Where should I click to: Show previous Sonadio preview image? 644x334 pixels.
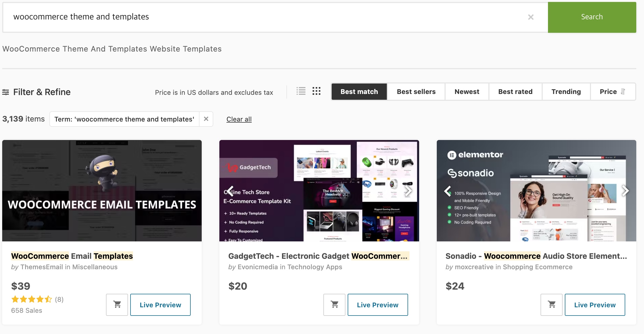tap(448, 191)
